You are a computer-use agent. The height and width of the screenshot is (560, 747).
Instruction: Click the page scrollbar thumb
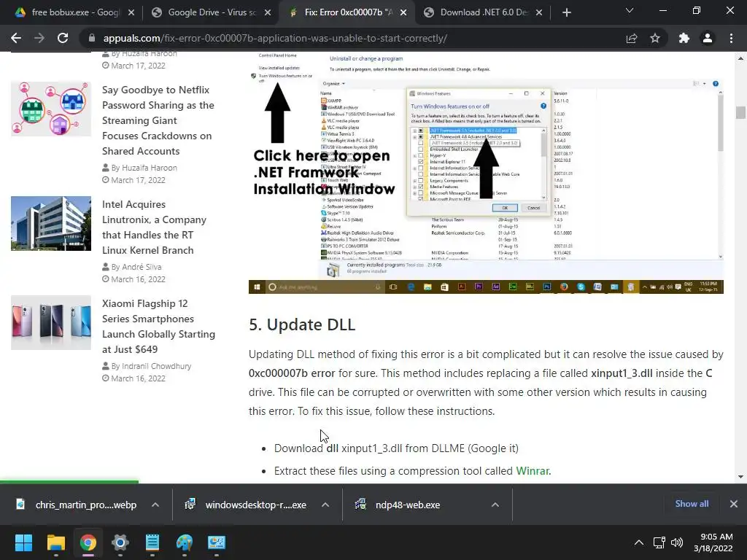click(x=740, y=113)
